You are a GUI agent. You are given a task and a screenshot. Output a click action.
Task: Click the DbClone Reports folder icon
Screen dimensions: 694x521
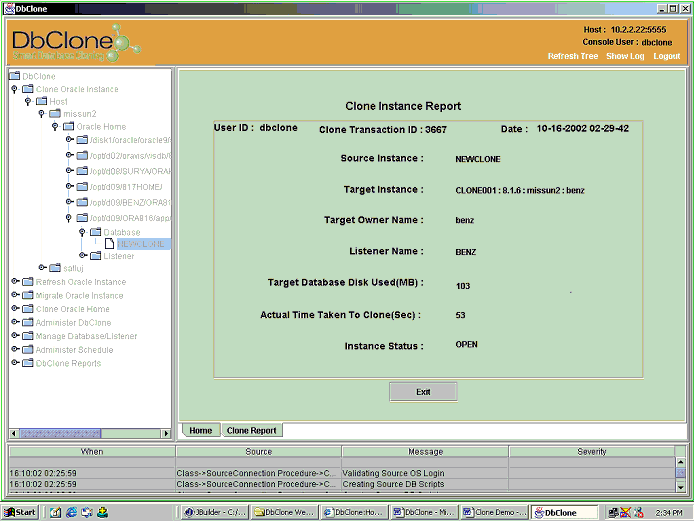coord(28,363)
